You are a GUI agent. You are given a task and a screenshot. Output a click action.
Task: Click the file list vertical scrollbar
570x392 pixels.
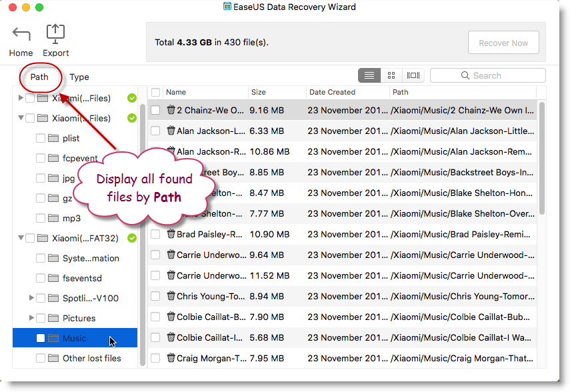[541, 160]
